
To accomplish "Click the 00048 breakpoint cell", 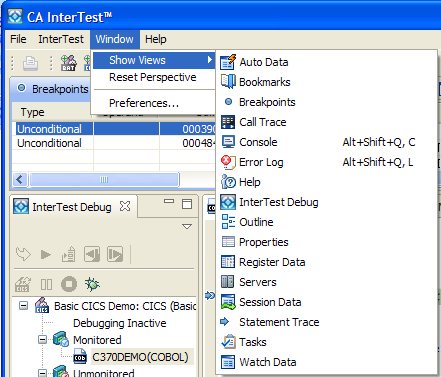I will click(x=198, y=143).
